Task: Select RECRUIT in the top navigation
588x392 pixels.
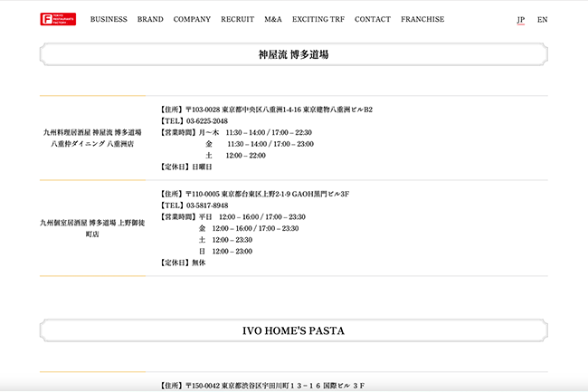Action: (237, 19)
